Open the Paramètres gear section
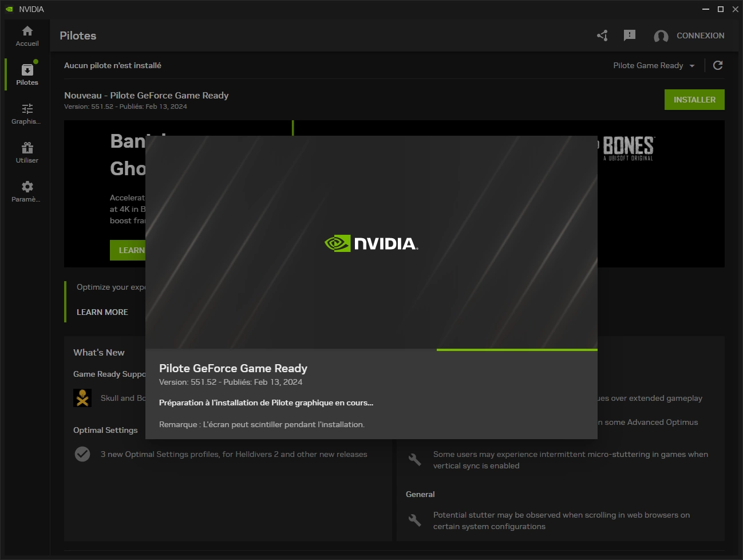 tap(27, 192)
